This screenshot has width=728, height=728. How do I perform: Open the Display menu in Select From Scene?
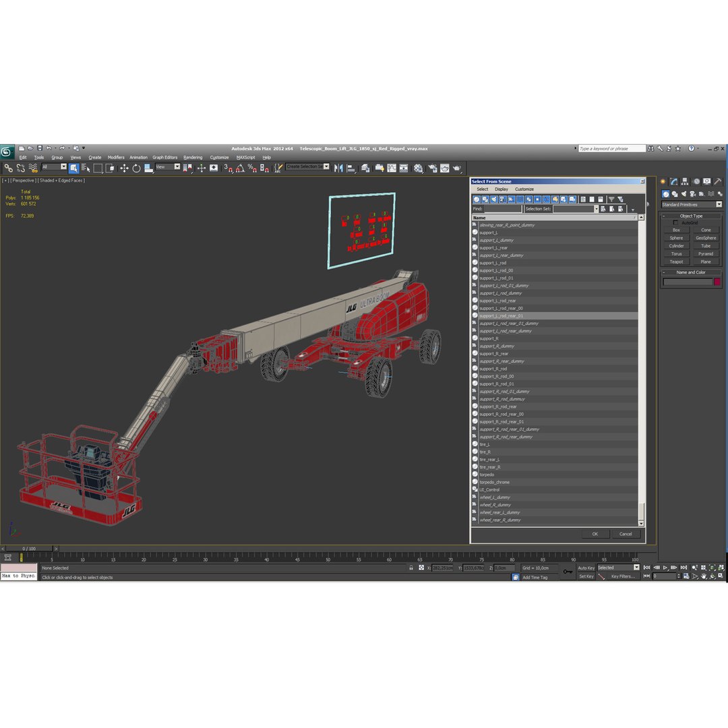(502, 189)
